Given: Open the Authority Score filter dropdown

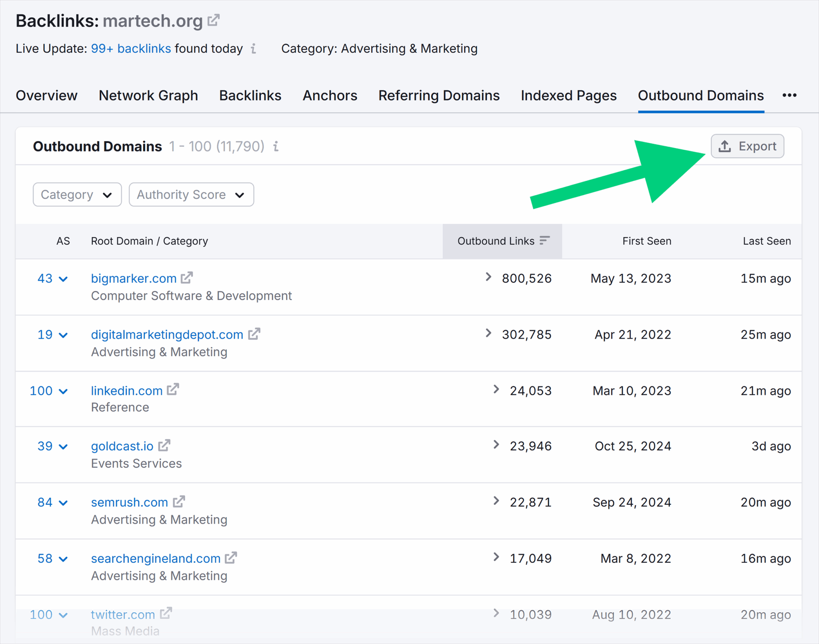Looking at the screenshot, I should pos(191,195).
